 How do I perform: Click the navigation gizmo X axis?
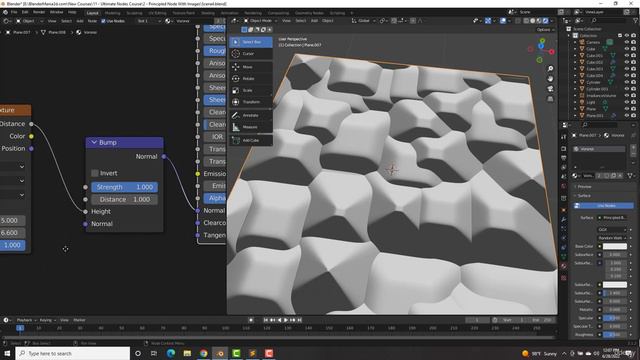(551, 52)
